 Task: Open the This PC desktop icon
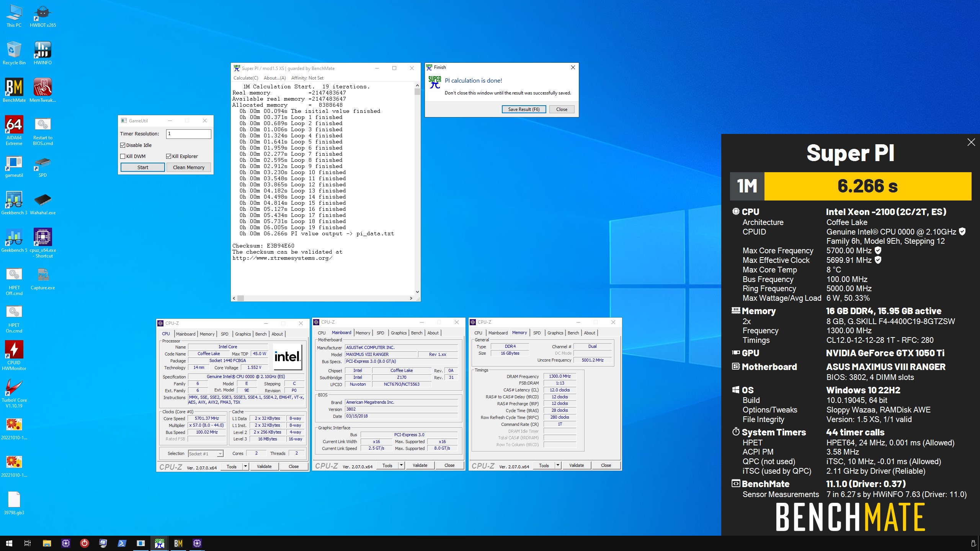[14, 16]
